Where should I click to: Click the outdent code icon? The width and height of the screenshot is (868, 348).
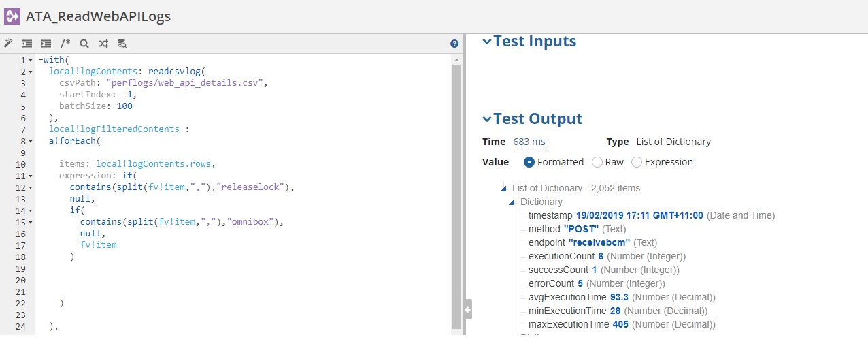(27, 44)
